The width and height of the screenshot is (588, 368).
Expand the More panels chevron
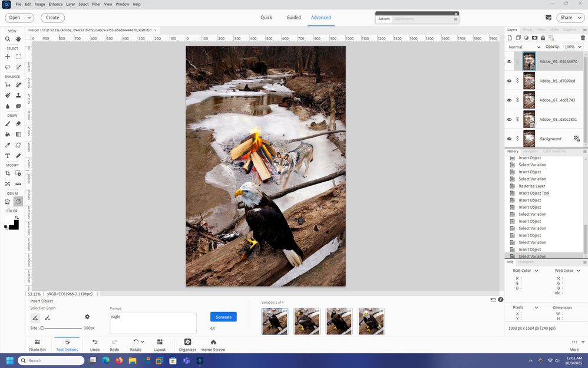[x=583, y=341]
